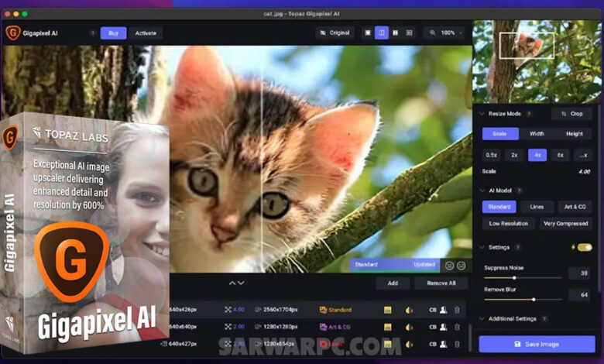Open Settings section help icon
The height and width of the screenshot is (364, 604).
pos(518,247)
